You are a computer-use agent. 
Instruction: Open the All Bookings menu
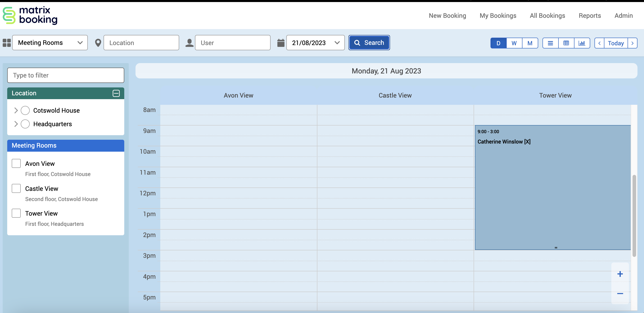point(547,16)
